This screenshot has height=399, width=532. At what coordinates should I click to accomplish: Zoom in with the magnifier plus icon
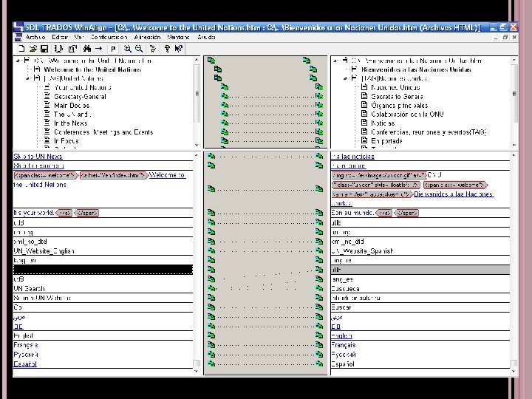click(x=128, y=49)
